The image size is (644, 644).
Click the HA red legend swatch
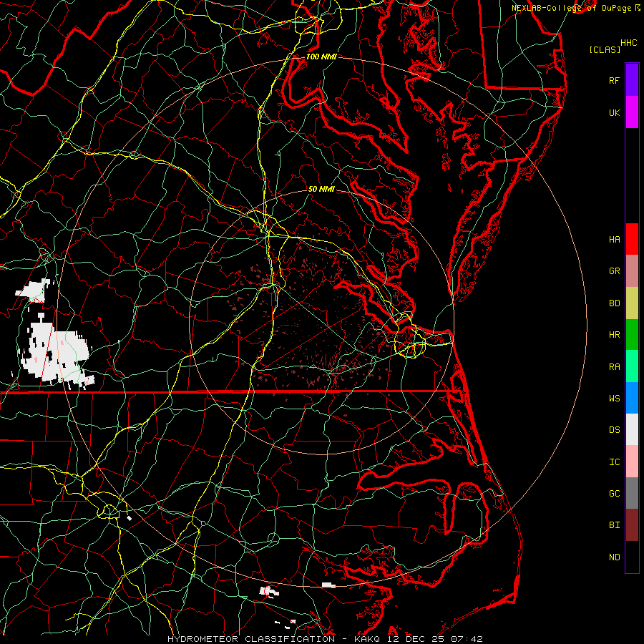pyautogui.click(x=632, y=239)
